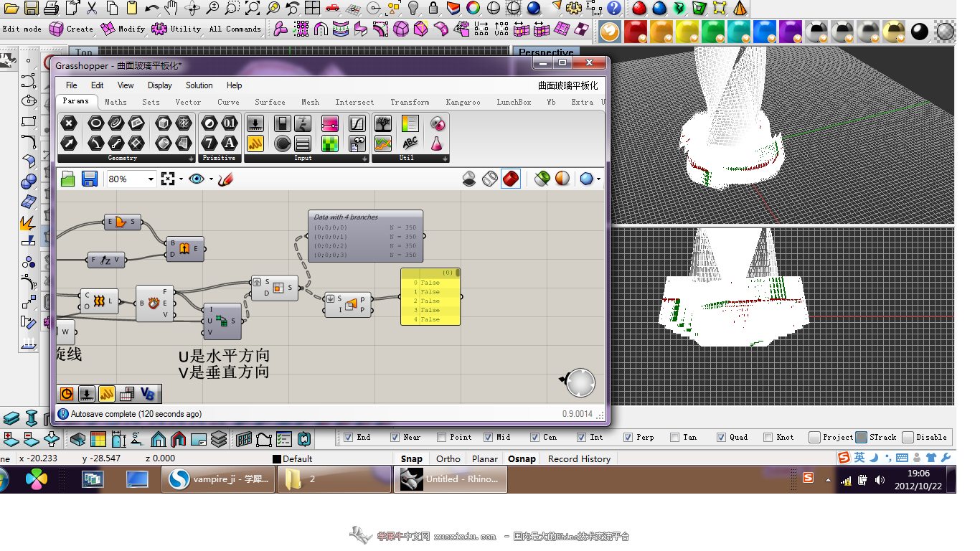The height and width of the screenshot is (551, 980).
Task: Expand the Util panel group arrow
Action: pos(445,159)
